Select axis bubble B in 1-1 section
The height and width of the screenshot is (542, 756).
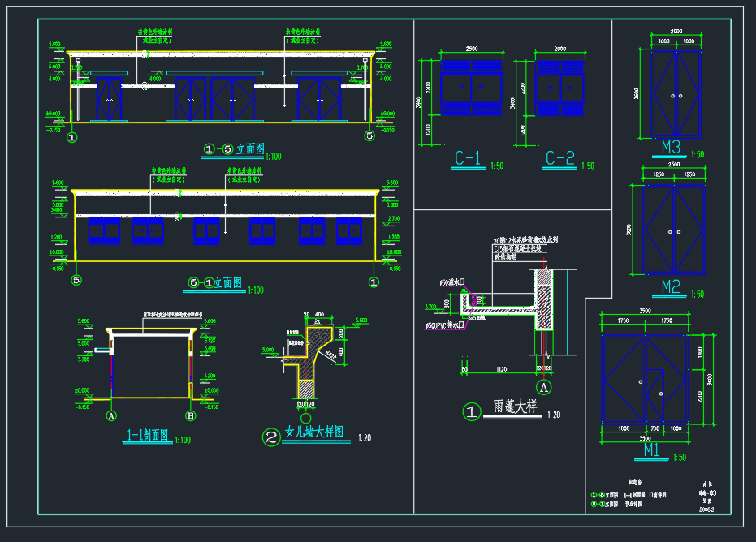point(191,416)
